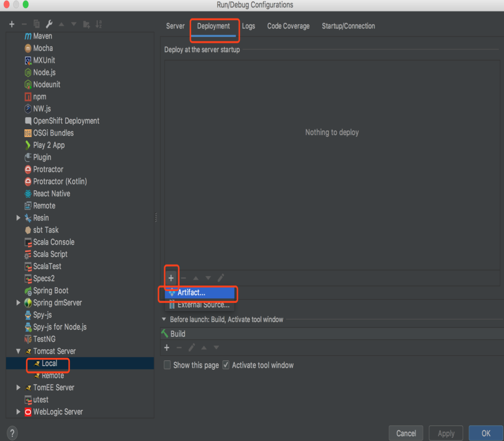Collapse the Before launch section
The height and width of the screenshot is (441, 504).
click(164, 319)
